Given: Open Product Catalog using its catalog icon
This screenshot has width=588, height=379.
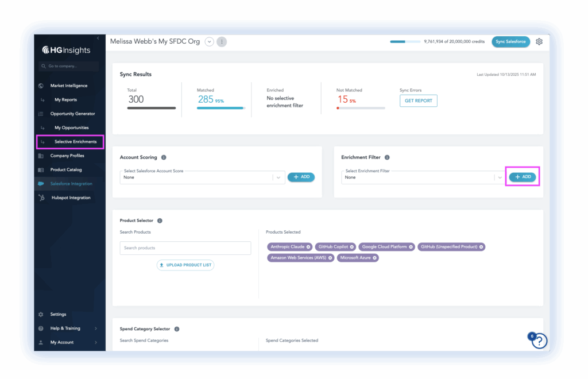Looking at the screenshot, I should coord(40,169).
